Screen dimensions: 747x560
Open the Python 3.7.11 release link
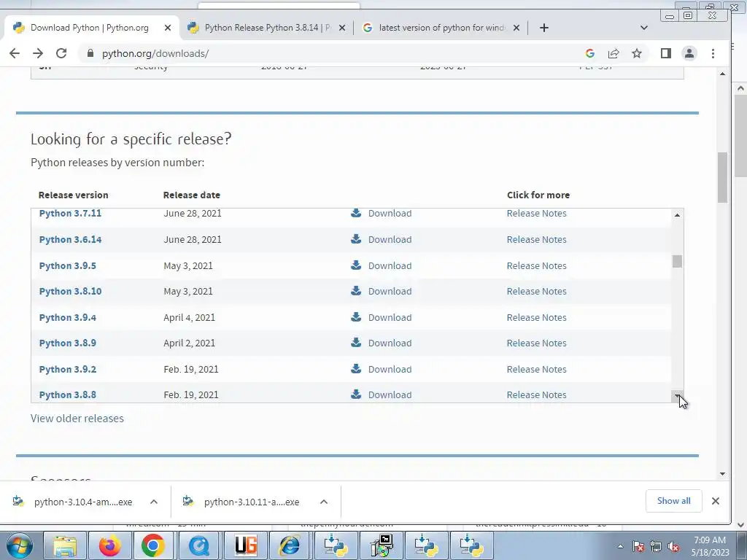point(70,214)
